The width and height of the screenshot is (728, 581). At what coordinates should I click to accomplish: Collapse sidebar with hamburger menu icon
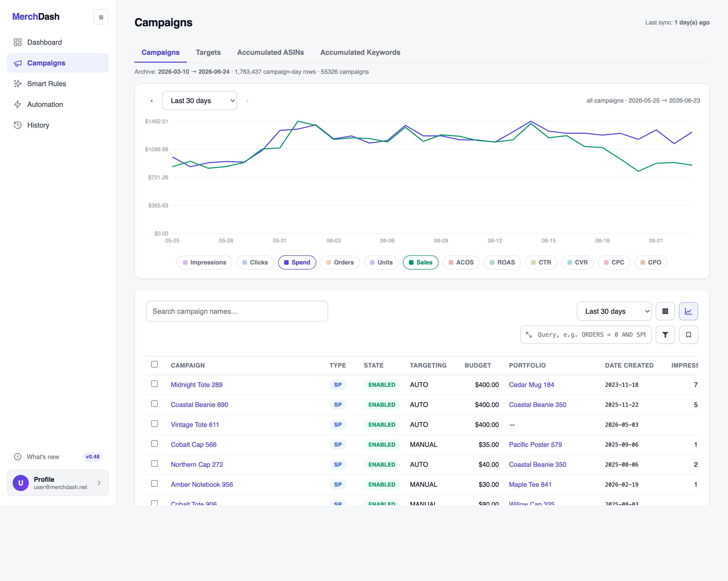pyautogui.click(x=101, y=17)
